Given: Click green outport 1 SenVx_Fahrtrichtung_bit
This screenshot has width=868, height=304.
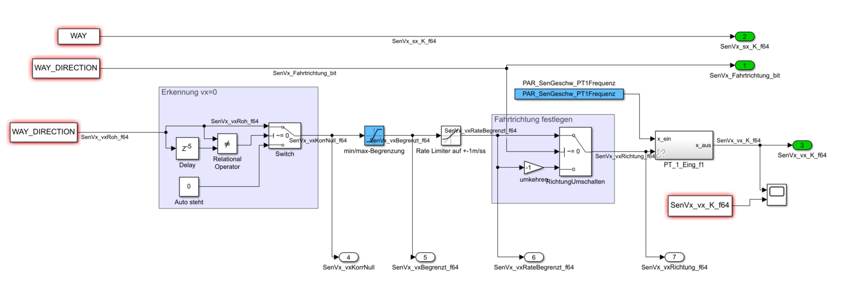Looking at the screenshot, I should (744, 66).
